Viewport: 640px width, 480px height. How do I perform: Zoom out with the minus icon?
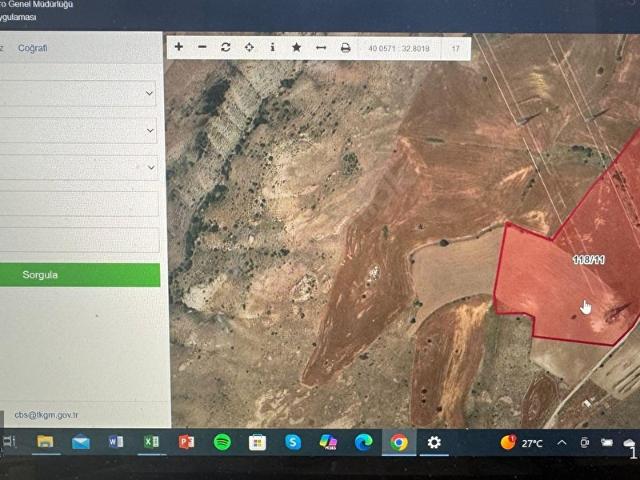tap(202, 47)
